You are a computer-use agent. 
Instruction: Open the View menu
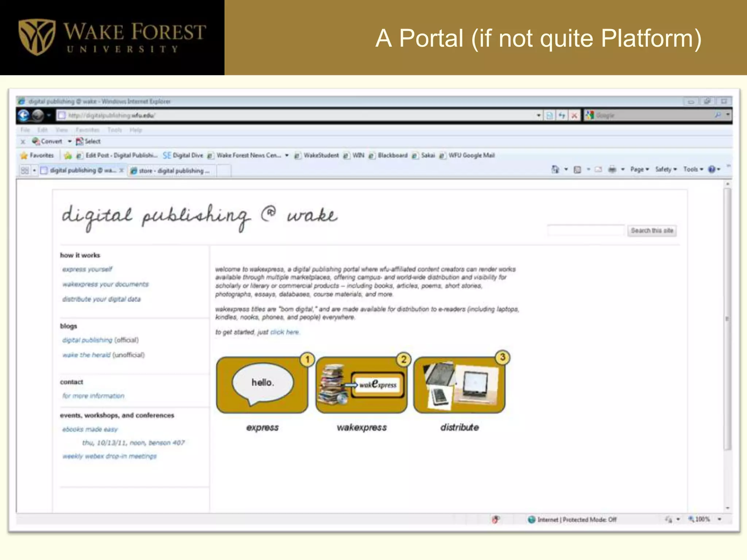62,130
